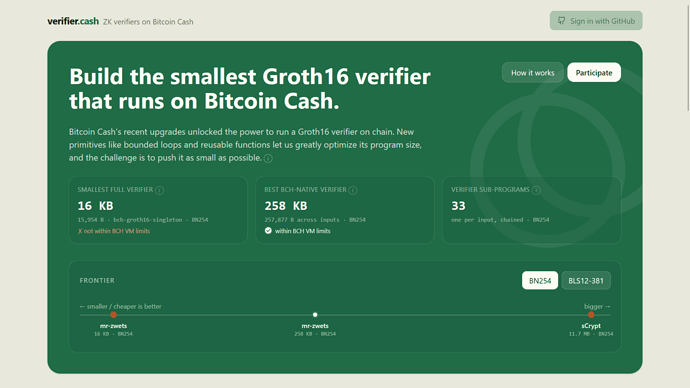Select the BN254 curve tab

click(x=540, y=281)
